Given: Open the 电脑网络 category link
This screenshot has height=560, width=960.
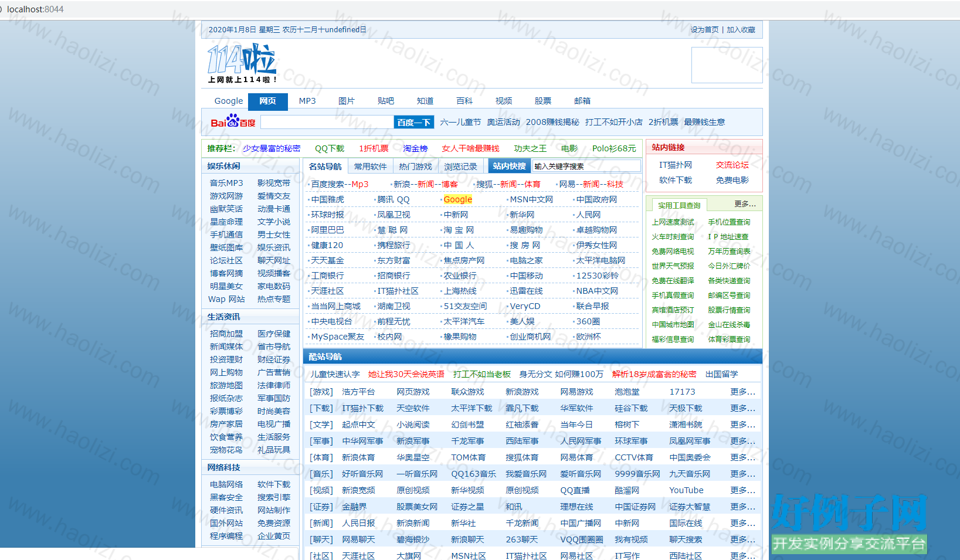Looking at the screenshot, I should click(x=226, y=484).
